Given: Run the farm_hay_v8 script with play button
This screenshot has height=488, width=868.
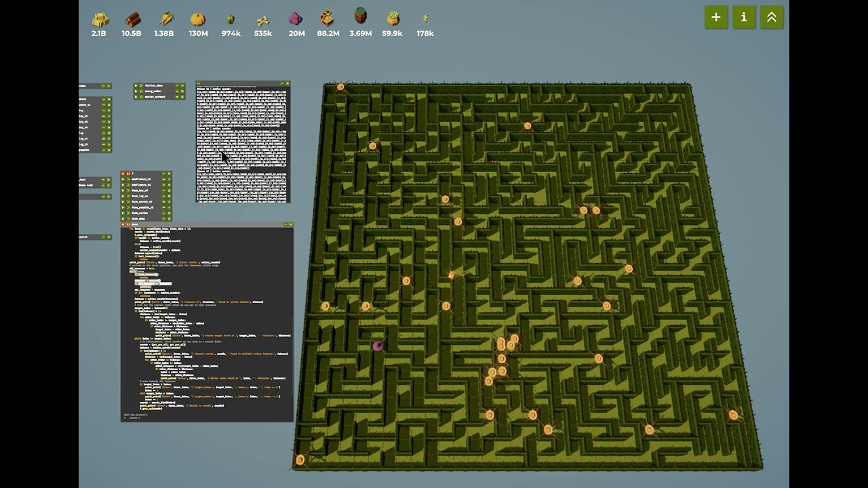Looking at the screenshot, I should (x=123, y=190).
